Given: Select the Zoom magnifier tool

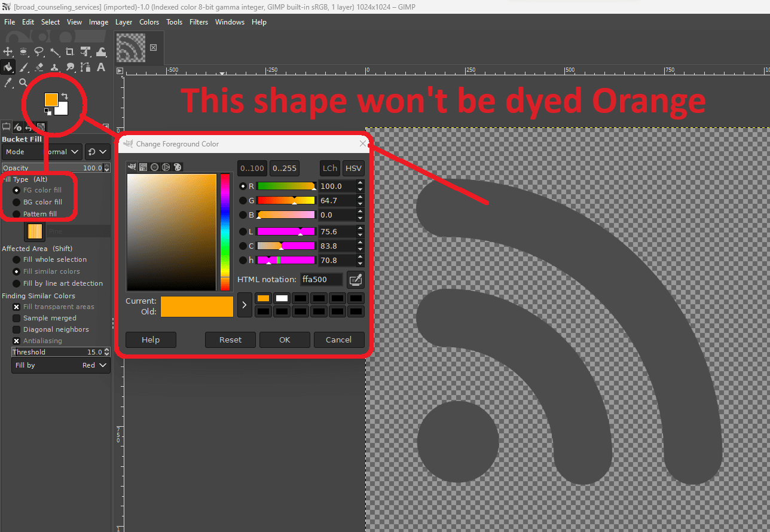Looking at the screenshot, I should coord(23,82).
